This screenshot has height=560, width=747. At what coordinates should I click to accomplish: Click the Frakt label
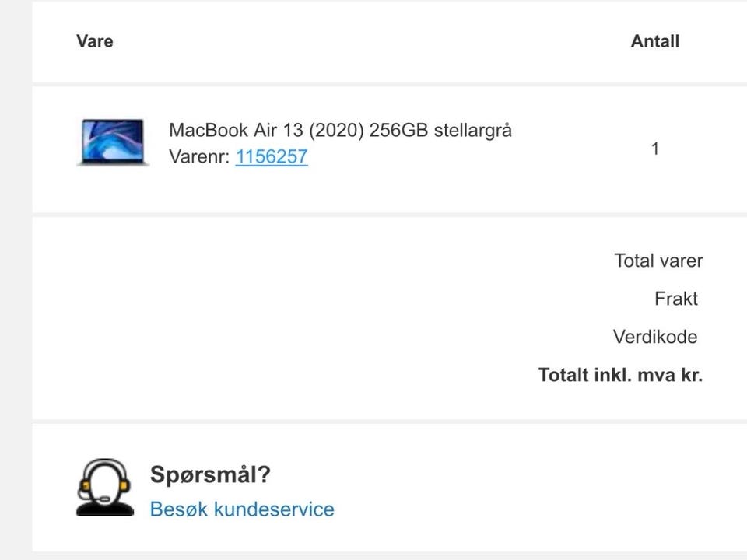coord(675,299)
